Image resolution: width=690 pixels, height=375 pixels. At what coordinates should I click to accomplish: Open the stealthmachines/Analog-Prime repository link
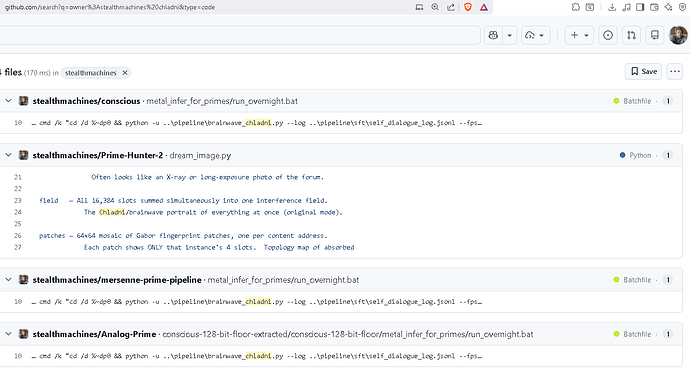point(94,334)
